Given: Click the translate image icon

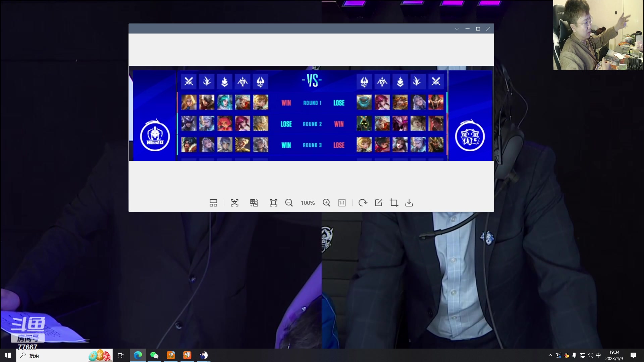Looking at the screenshot, I should [254, 203].
